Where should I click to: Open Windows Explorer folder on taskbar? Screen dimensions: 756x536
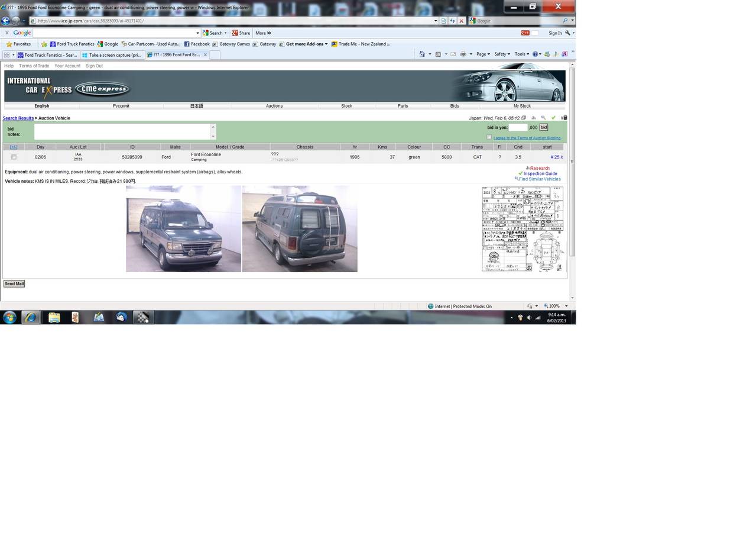coord(54,317)
